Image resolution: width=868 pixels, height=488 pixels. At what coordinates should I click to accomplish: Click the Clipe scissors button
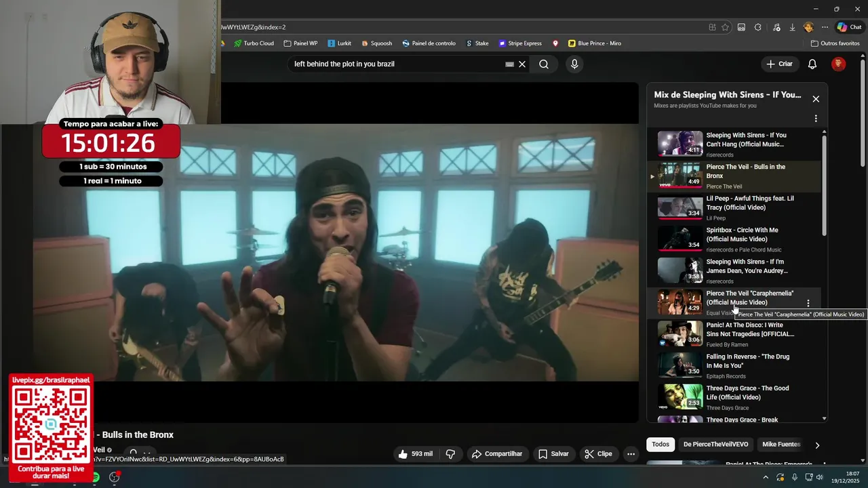click(x=599, y=454)
